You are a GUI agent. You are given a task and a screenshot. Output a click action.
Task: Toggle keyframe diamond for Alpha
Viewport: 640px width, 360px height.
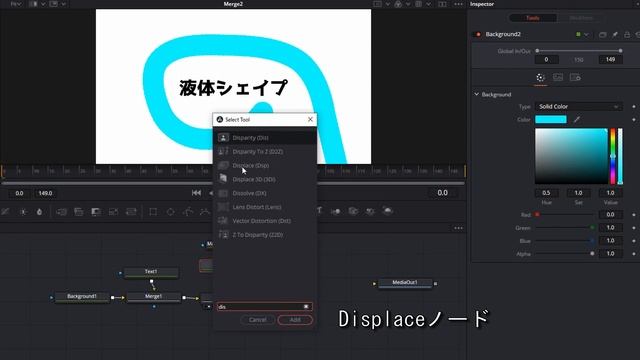pos(634,253)
